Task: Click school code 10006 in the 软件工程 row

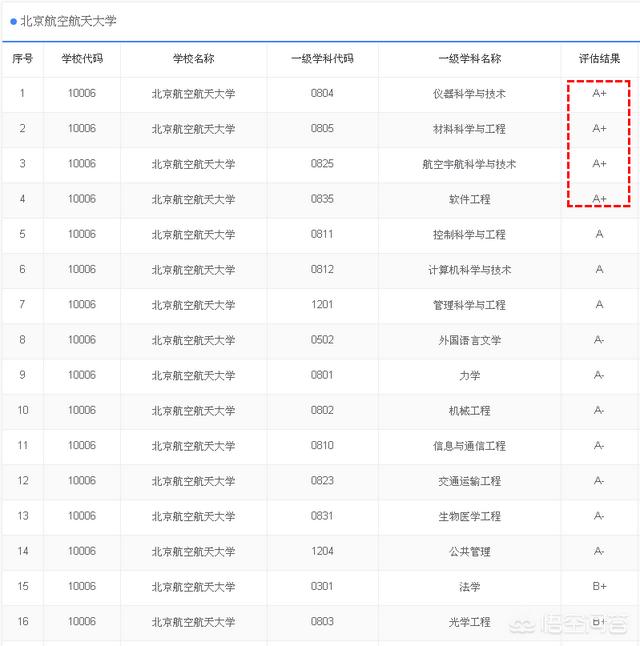Action: 82,199
